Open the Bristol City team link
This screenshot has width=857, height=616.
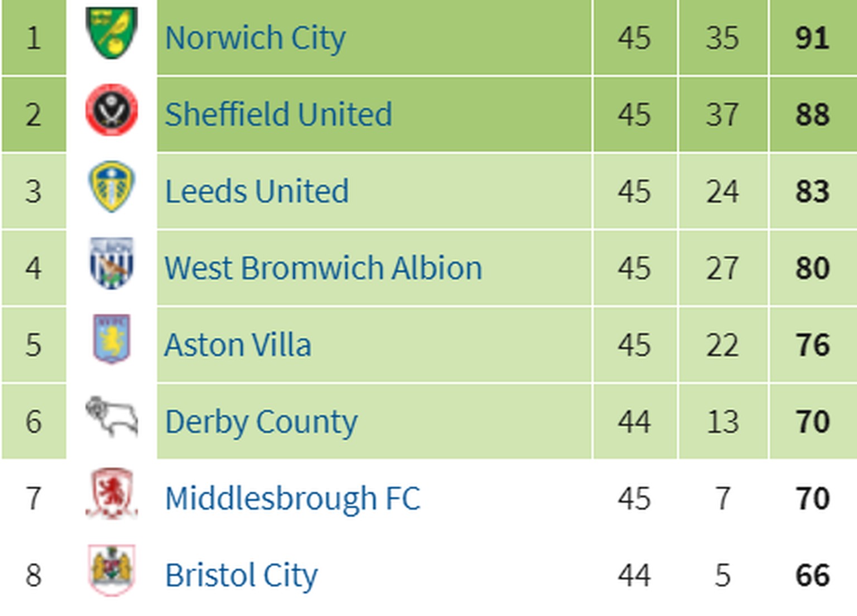pos(241,575)
